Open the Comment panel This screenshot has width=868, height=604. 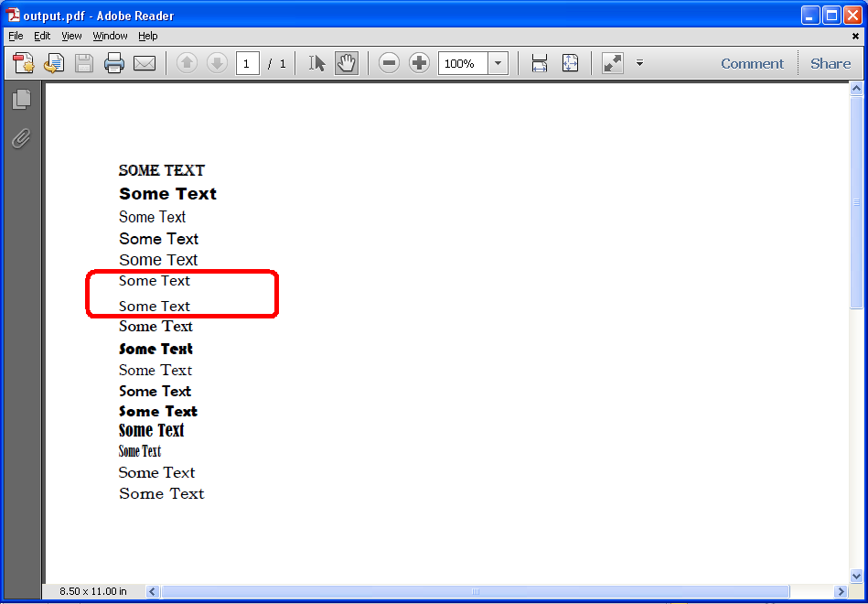coord(752,63)
